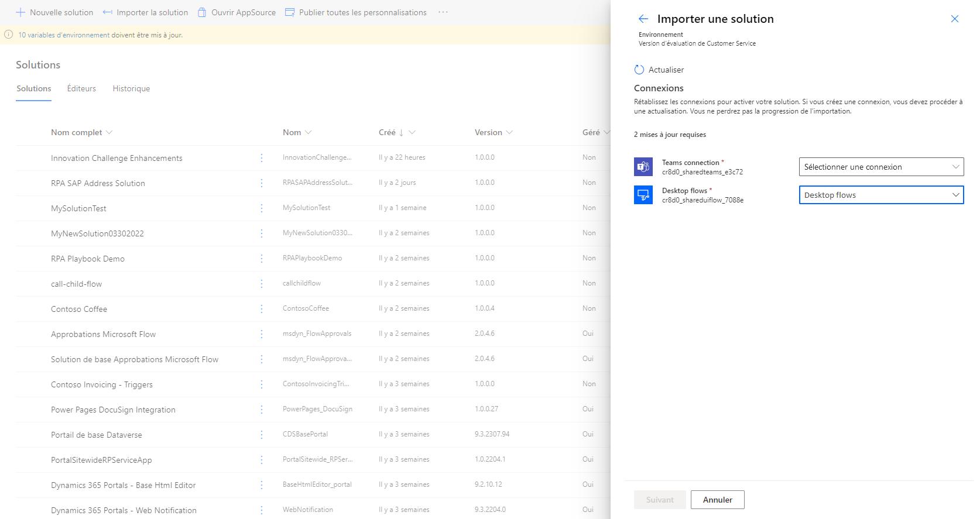Click the info icon in the yellow banner

(x=9, y=35)
